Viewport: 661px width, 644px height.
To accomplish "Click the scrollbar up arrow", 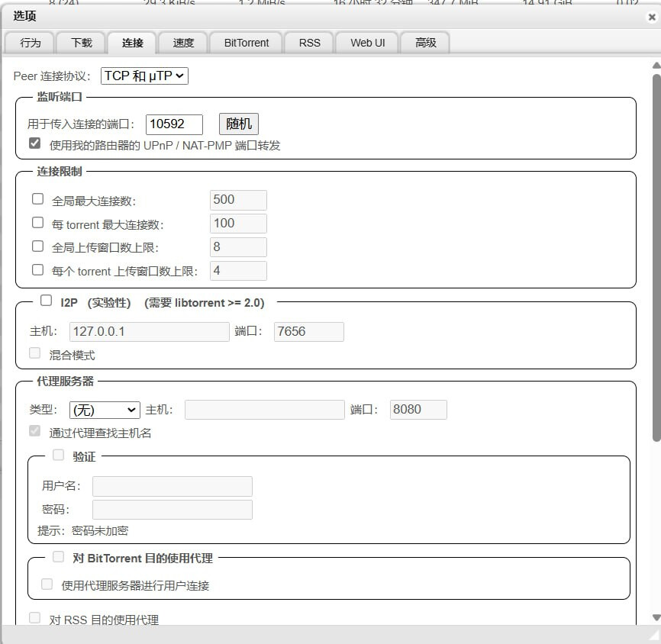I will click(x=656, y=66).
